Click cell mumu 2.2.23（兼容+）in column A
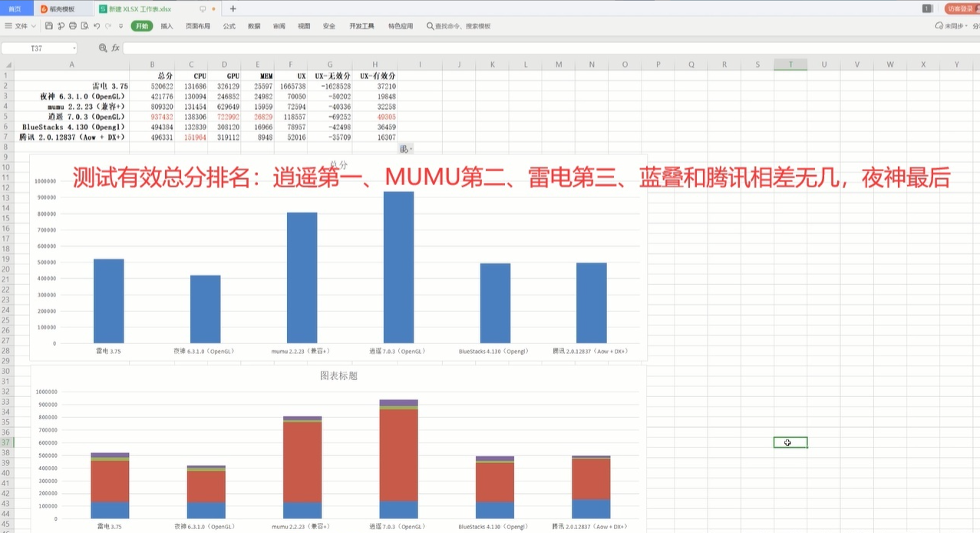 [72, 106]
